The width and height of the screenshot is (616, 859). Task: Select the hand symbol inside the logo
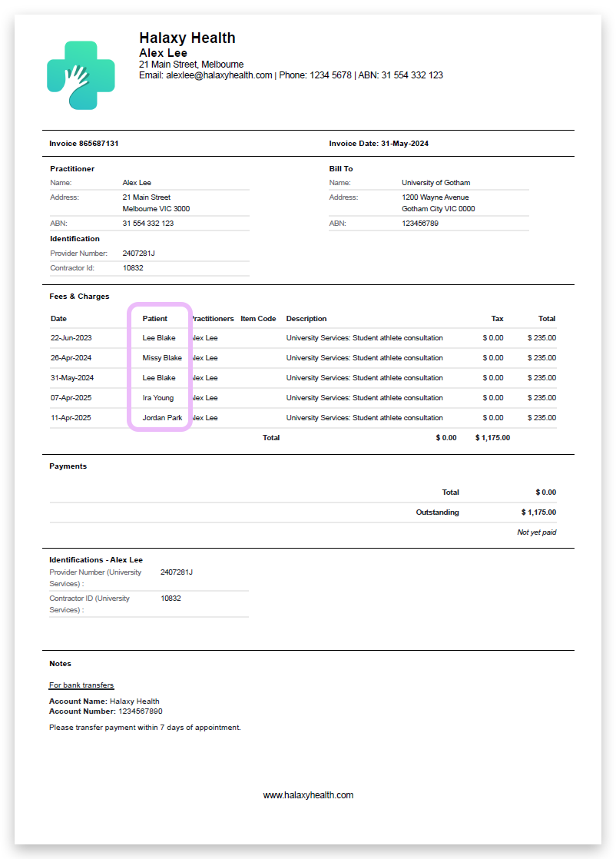click(77, 75)
